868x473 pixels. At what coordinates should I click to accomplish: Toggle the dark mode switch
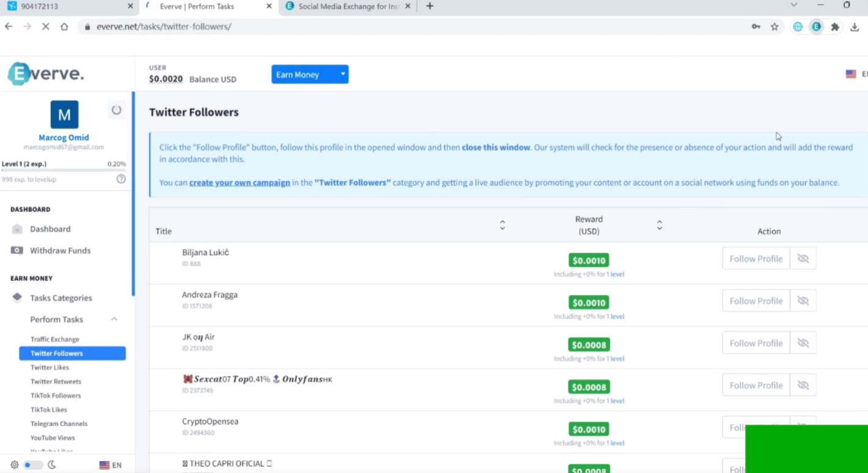[x=32, y=465]
